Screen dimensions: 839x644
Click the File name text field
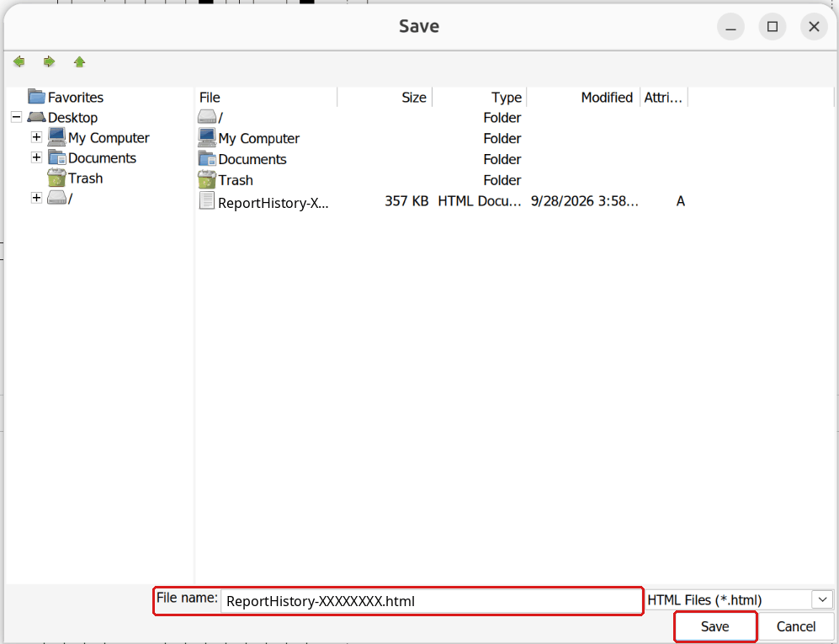431,600
